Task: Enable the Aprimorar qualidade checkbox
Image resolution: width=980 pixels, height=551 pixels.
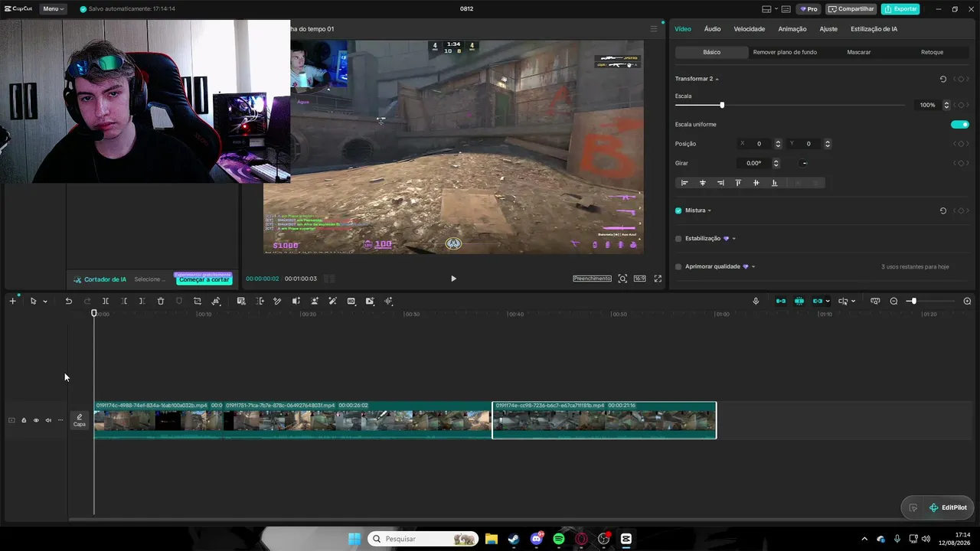Action: (x=678, y=267)
